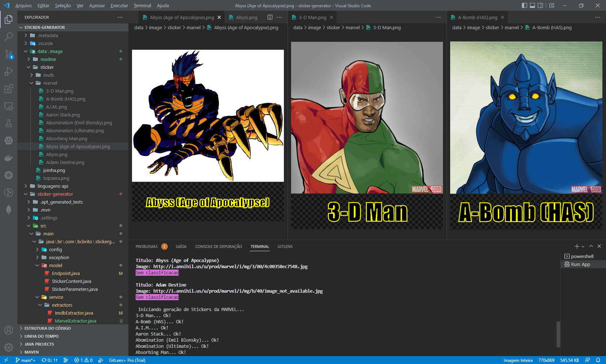Open the Terminal menu in menu bar
The height and width of the screenshot is (364, 606).
click(142, 5)
